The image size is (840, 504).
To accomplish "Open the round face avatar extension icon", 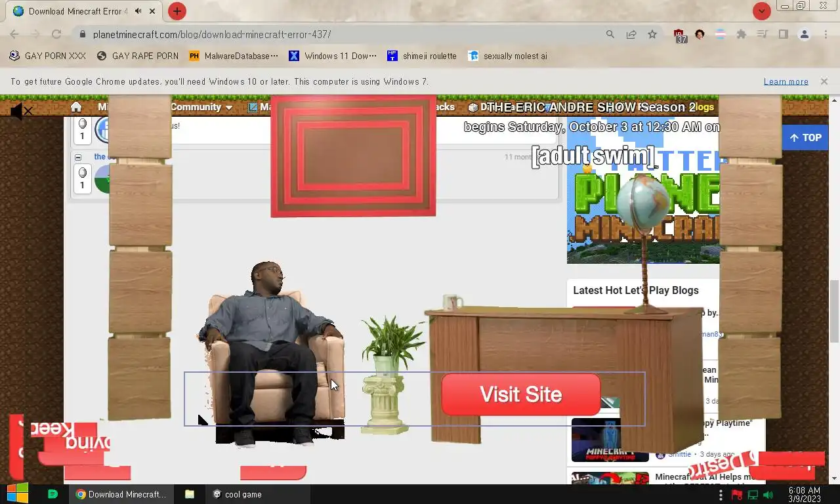I will tap(700, 34).
